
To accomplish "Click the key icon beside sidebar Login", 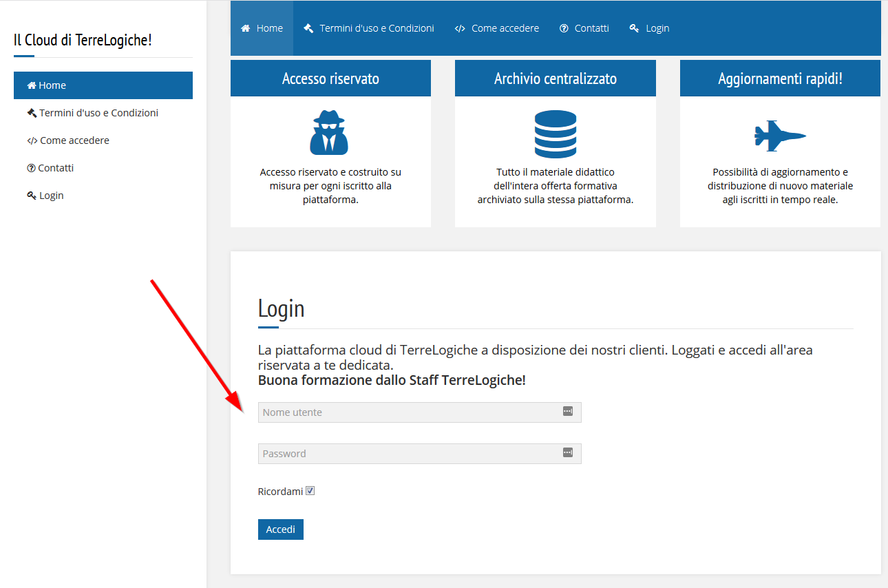I will pyautogui.click(x=32, y=196).
